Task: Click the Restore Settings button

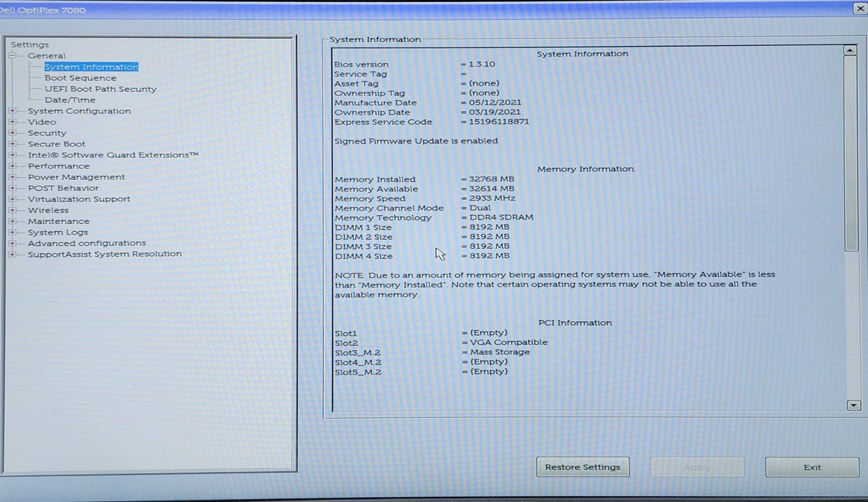Action: [583, 467]
